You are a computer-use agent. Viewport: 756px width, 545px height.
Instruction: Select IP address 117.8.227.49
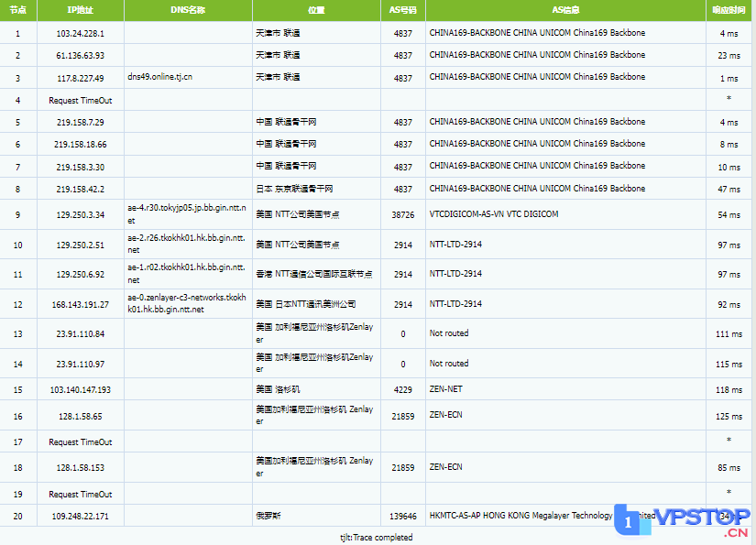[81, 78]
